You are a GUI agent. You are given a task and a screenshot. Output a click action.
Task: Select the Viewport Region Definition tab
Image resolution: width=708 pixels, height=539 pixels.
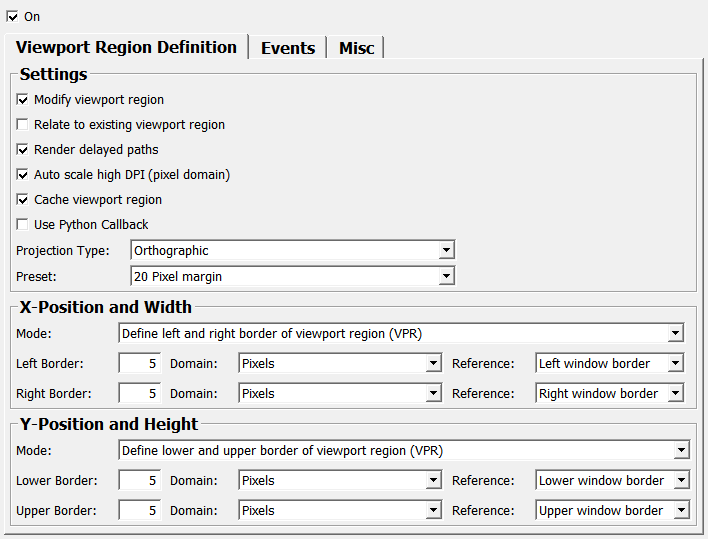(126, 47)
